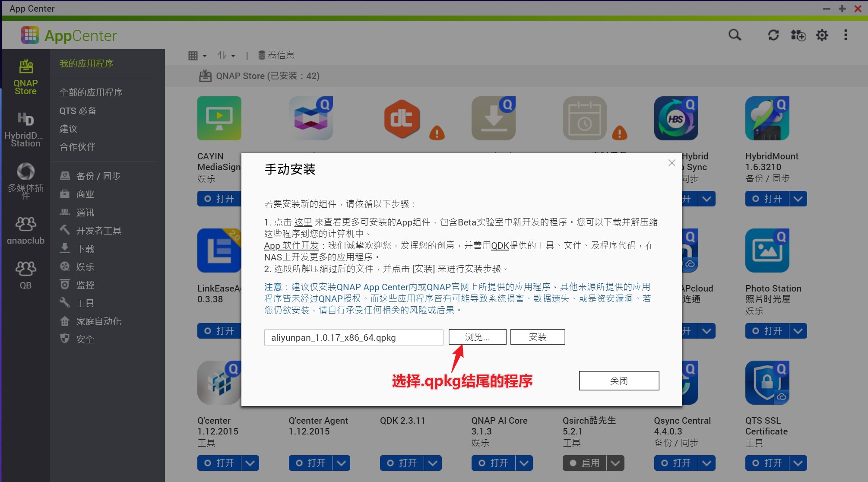
Task: Click the HBS Hybrid Backup Sync icon
Action: (676, 118)
